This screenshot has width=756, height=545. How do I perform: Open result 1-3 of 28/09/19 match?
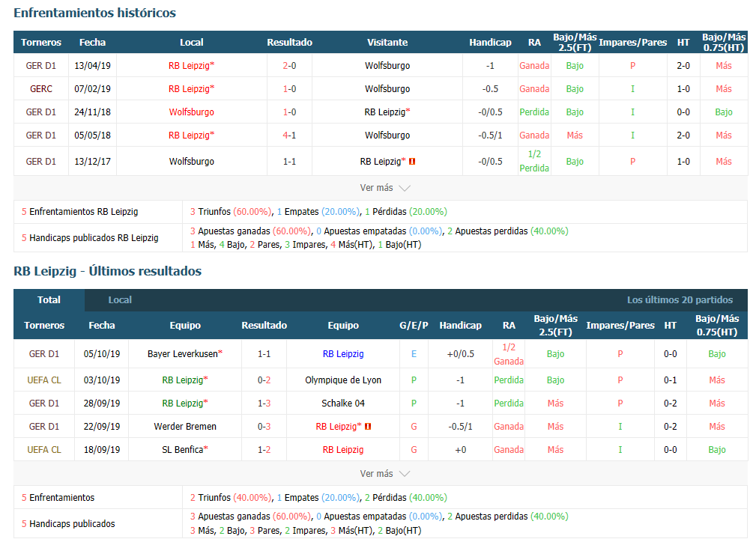click(264, 404)
